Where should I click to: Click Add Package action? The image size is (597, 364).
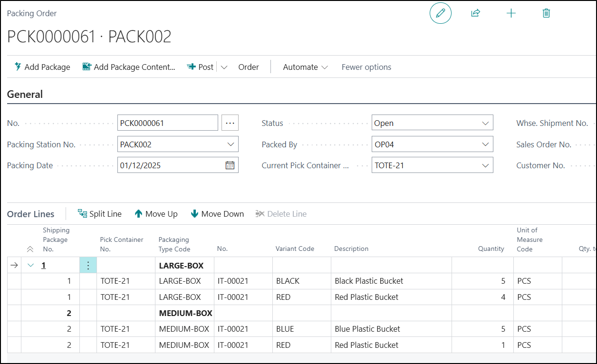tap(42, 67)
